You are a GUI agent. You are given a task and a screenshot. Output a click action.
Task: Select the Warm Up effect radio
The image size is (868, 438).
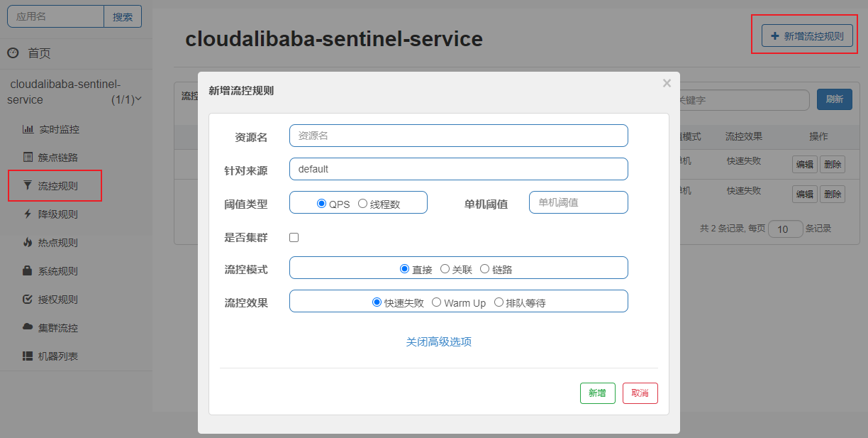pyautogui.click(x=437, y=302)
